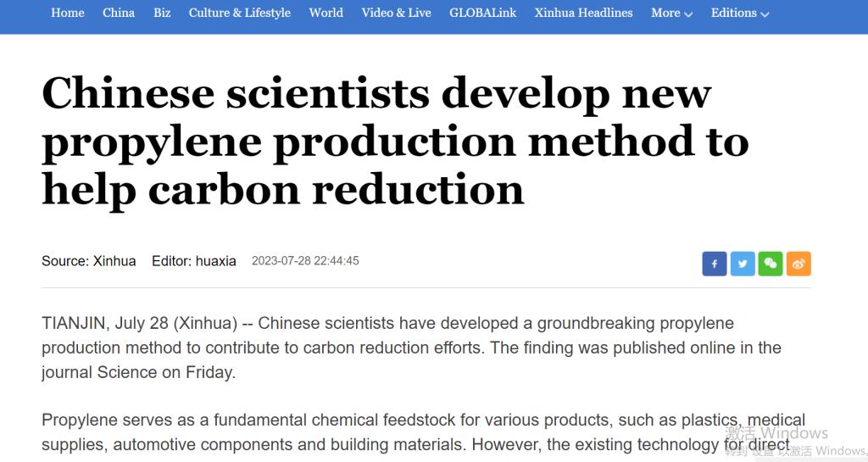Share article on Facebook
This screenshot has width=868, height=462.
(x=715, y=264)
